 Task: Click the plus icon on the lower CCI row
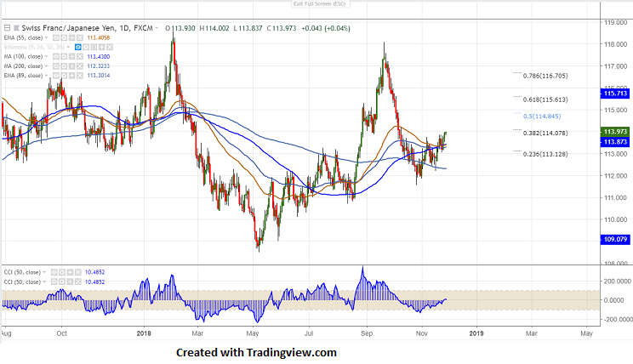point(70,282)
